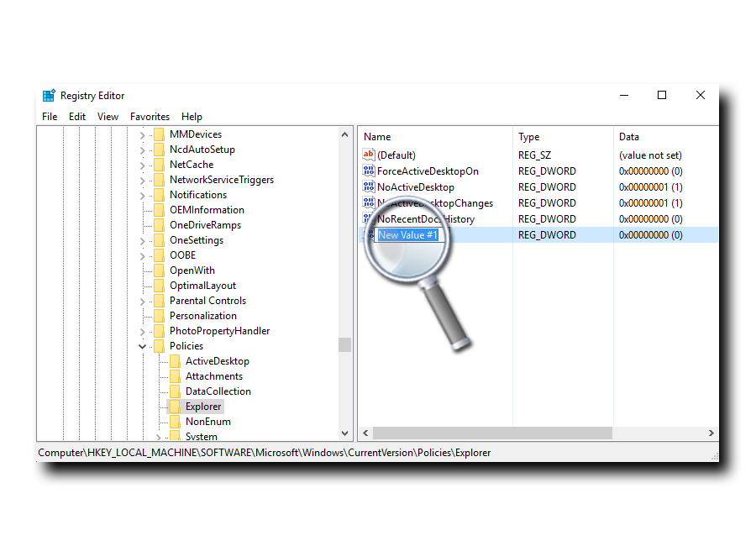This screenshot has width=756, height=546.
Task: Click the Personalization folder icon
Action: point(159,316)
